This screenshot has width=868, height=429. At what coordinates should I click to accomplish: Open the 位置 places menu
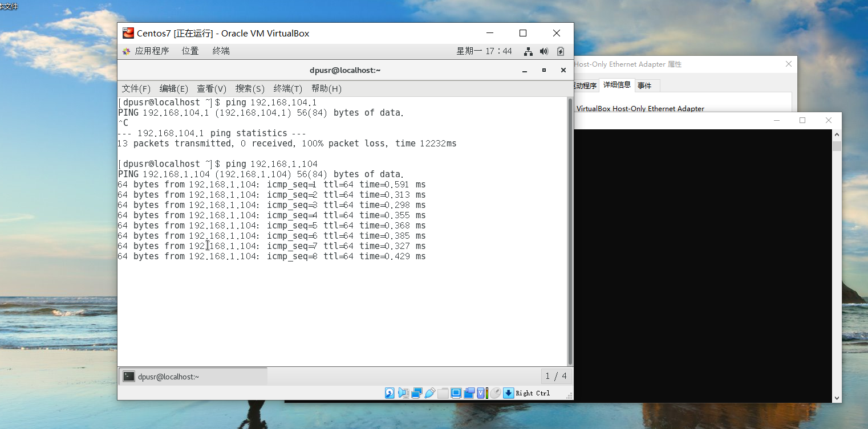tap(190, 51)
